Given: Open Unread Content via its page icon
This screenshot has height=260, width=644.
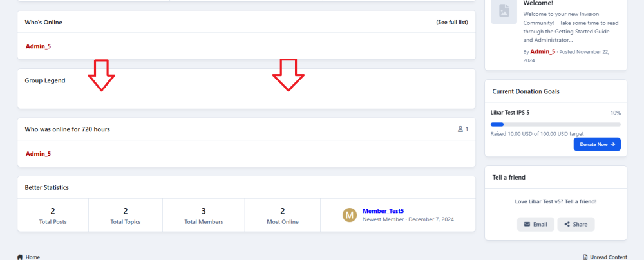Looking at the screenshot, I should click(x=585, y=257).
